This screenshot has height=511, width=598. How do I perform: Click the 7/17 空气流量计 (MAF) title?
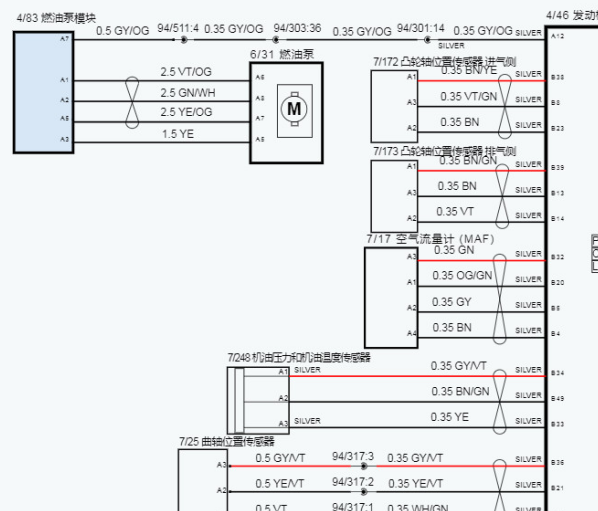click(x=431, y=239)
